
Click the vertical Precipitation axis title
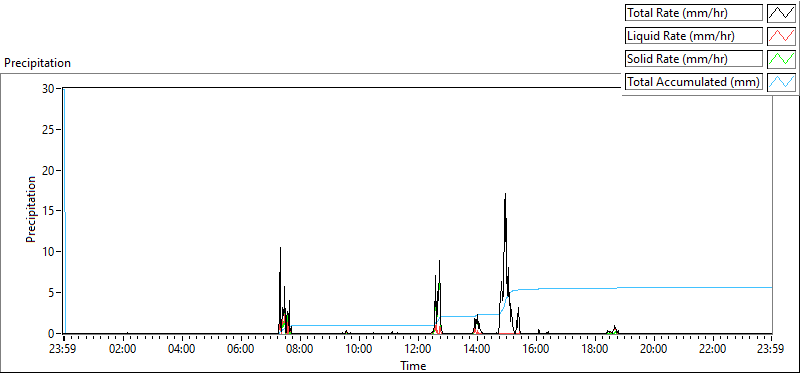point(30,209)
